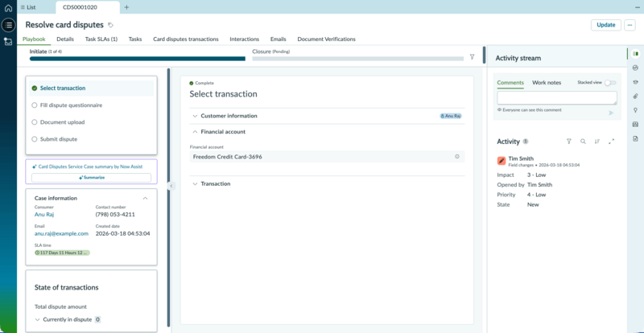Select the activity stream panel icon in right sidebar
644x333 pixels.
635,54
